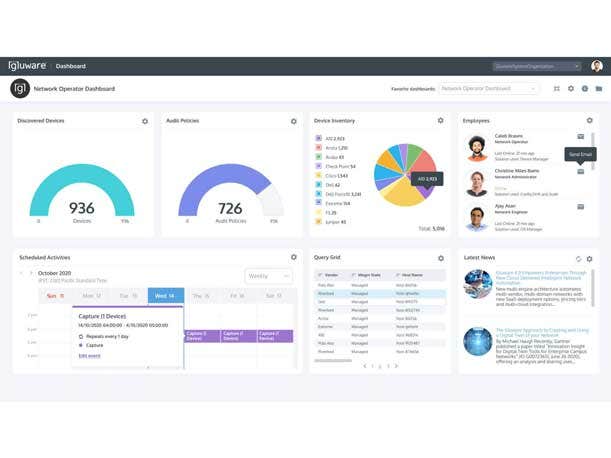611x458 pixels.
Task: Open the Weekly calendar view dropdown
Action: (x=268, y=275)
